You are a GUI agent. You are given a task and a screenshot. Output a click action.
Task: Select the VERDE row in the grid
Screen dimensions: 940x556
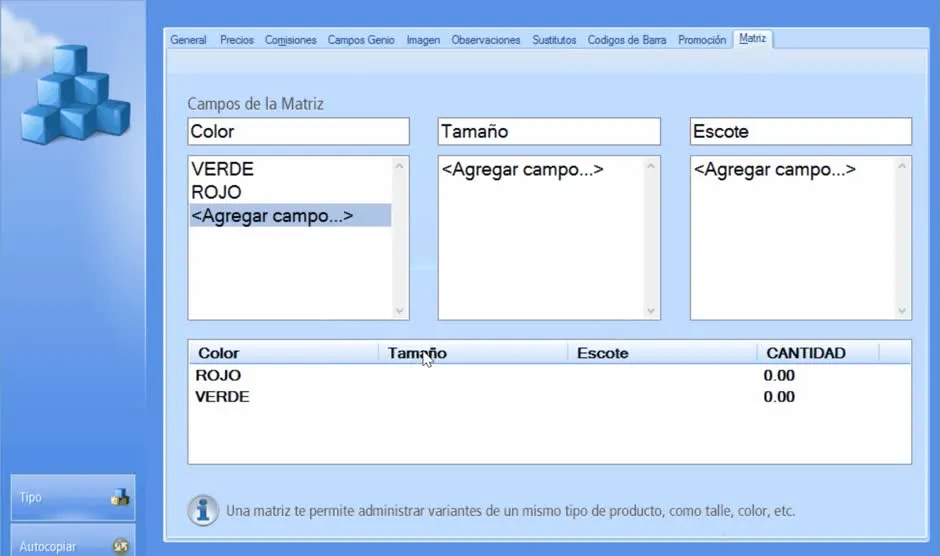549,397
